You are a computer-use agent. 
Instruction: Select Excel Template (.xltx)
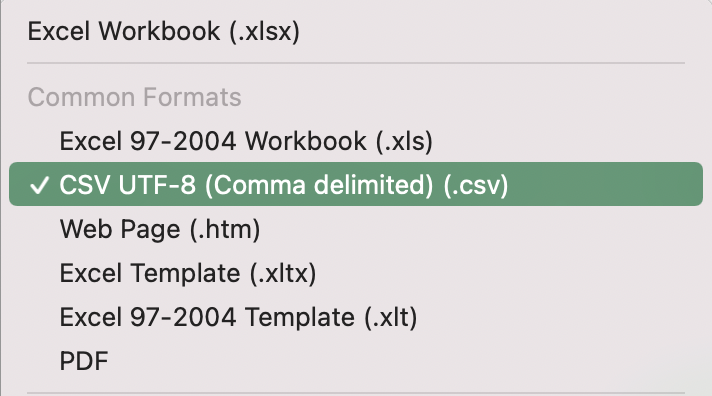[356, 273]
